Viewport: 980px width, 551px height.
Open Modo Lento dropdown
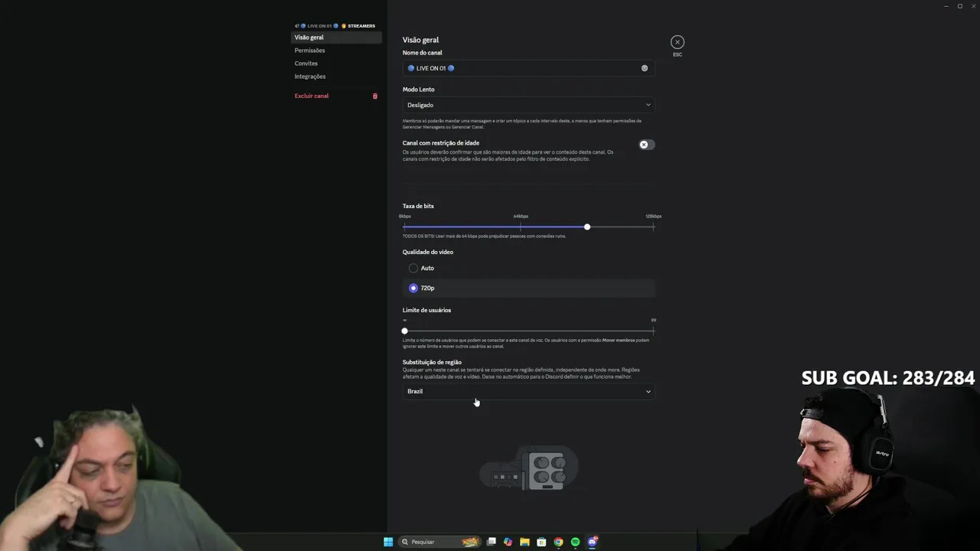point(528,105)
